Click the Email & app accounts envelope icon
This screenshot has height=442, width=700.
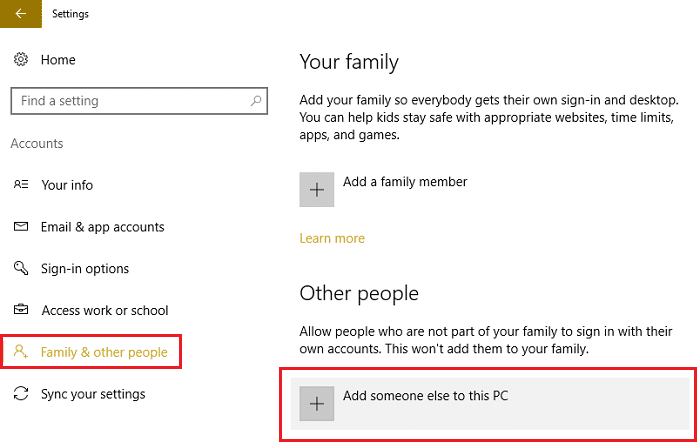pos(21,227)
